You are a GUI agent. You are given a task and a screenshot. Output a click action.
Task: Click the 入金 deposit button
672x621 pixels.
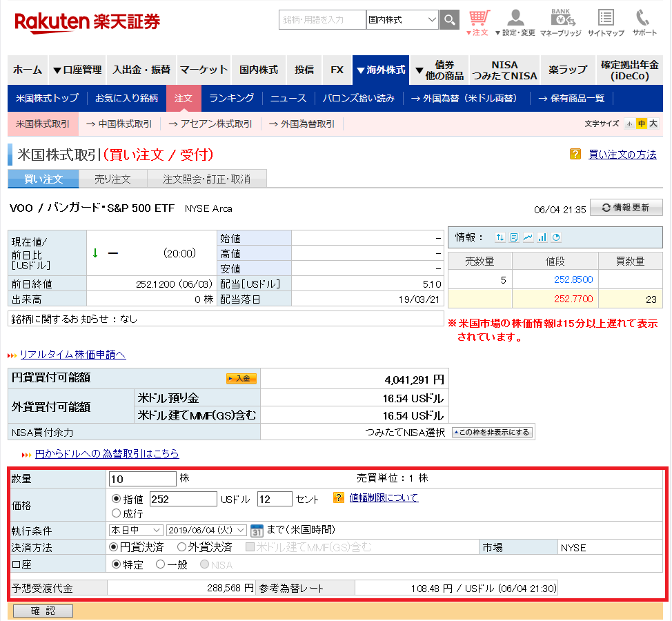click(x=241, y=378)
